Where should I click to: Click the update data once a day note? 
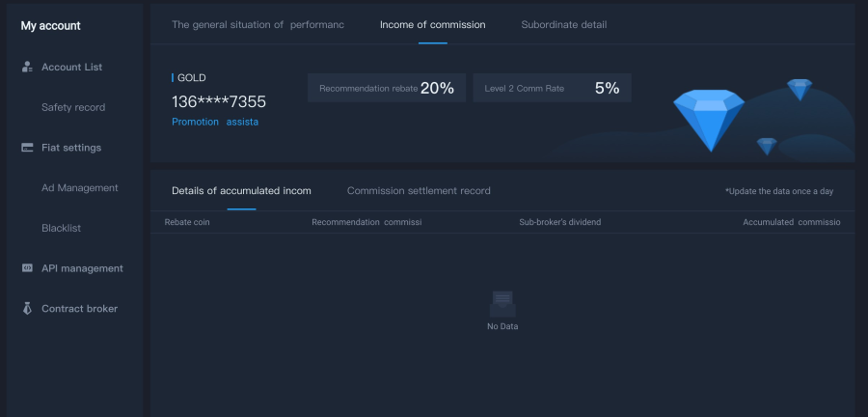tap(779, 191)
